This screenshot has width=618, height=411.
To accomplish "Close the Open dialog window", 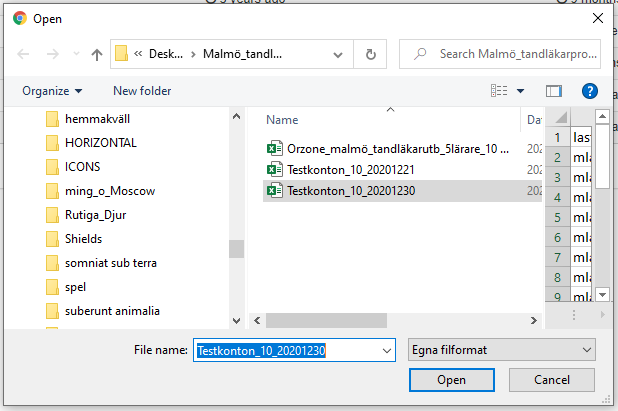I will 598,18.
